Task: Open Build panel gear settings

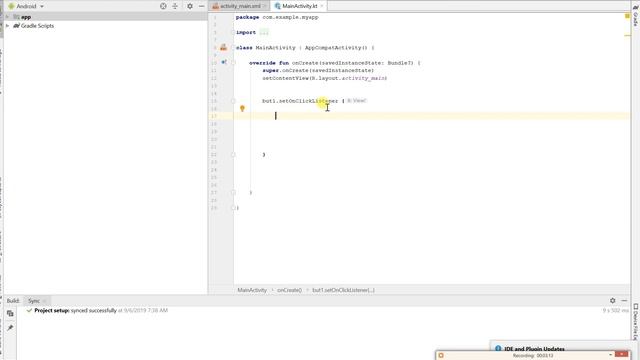Action: [613, 300]
